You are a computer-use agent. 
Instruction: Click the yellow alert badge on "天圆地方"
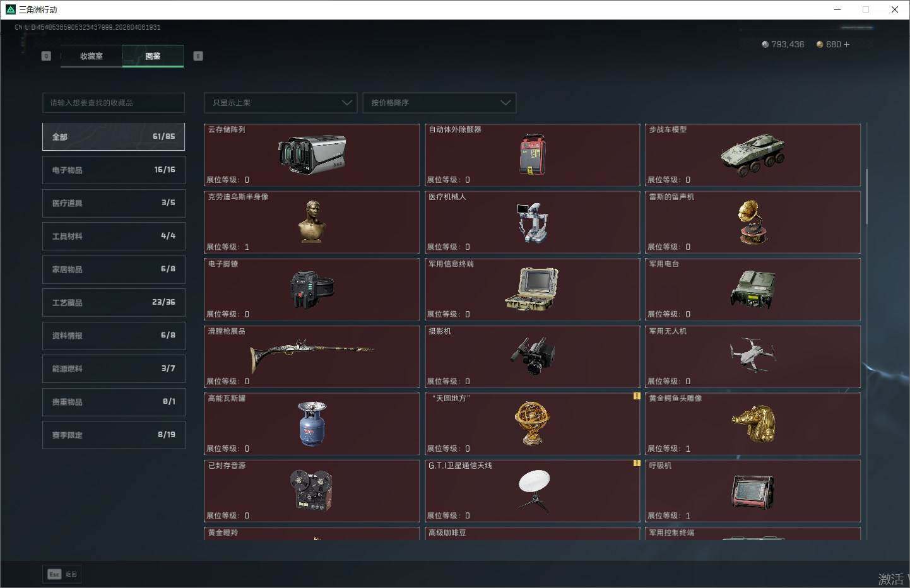pos(637,396)
